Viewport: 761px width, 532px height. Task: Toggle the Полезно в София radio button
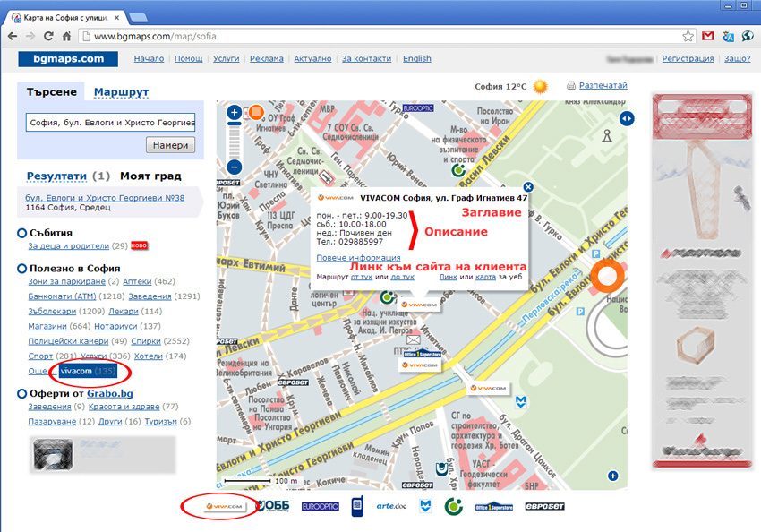coord(21,269)
